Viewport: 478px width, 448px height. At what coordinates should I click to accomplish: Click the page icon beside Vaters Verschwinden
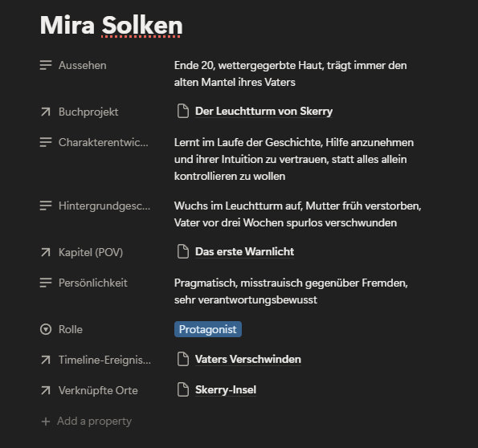[x=183, y=359]
